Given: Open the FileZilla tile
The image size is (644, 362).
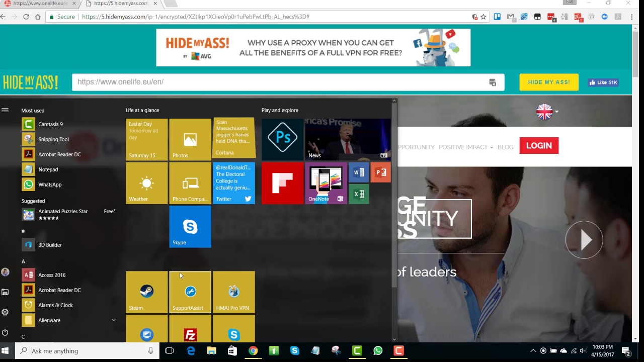Looking at the screenshot, I should pyautogui.click(x=190, y=328).
